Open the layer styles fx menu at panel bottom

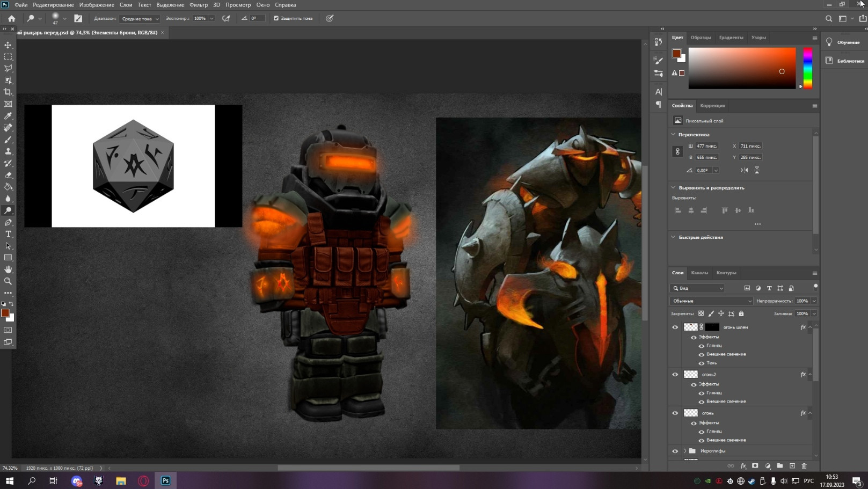[x=743, y=466]
